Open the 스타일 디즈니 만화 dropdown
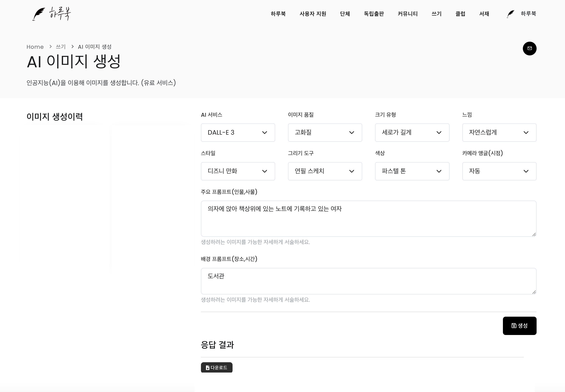Image resolution: width=565 pixels, height=392 pixels. coord(238,171)
